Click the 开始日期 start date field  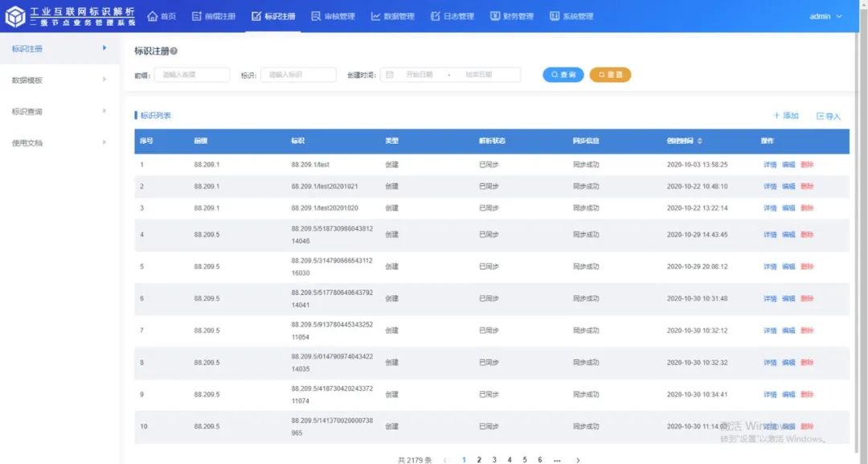click(419, 75)
